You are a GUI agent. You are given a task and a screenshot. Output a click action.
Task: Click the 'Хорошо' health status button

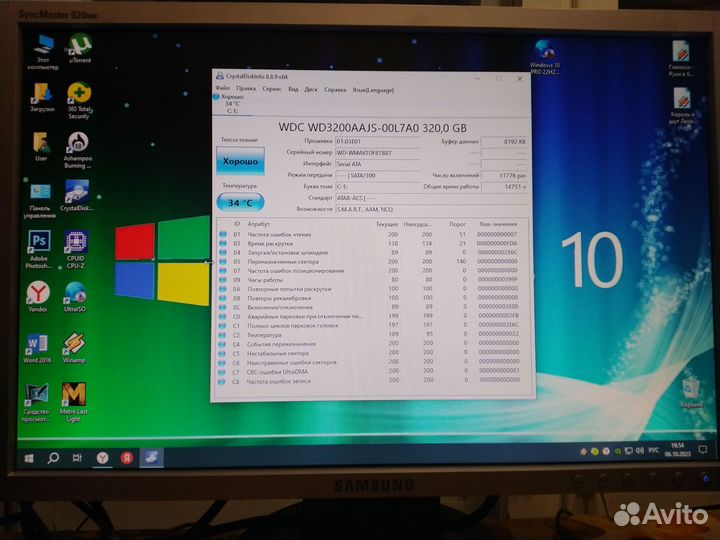click(x=240, y=161)
